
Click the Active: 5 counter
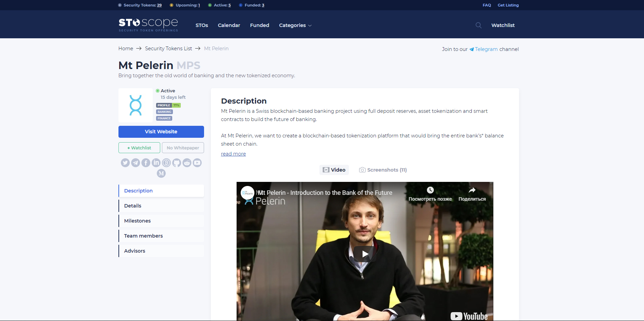click(x=219, y=5)
